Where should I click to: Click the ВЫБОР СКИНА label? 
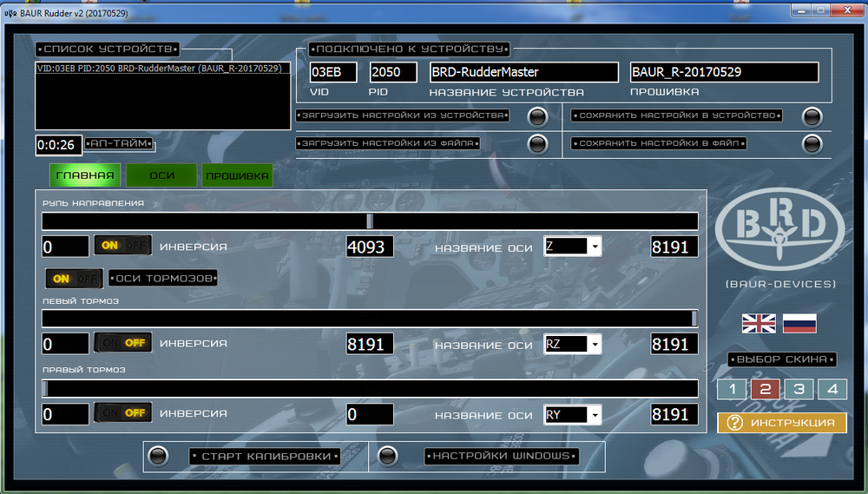pos(782,359)
